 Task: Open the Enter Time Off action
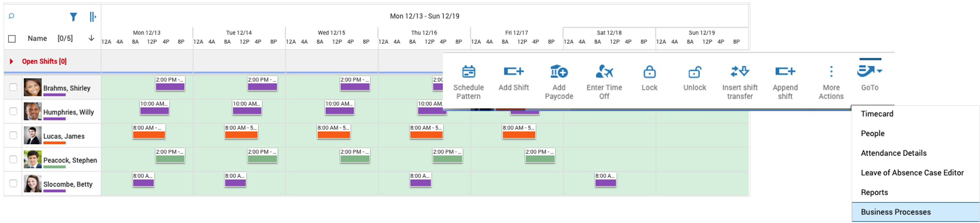click(604, 72)
